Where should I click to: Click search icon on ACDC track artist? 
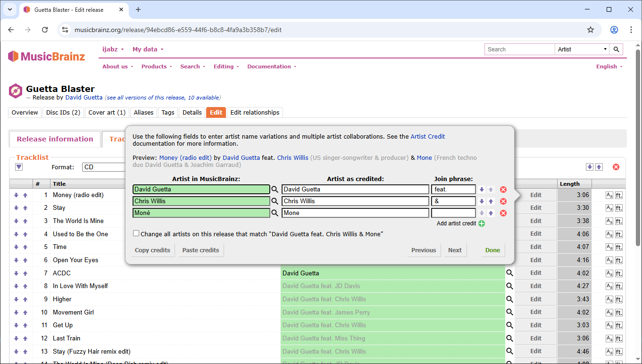click(x=509, y=273)
